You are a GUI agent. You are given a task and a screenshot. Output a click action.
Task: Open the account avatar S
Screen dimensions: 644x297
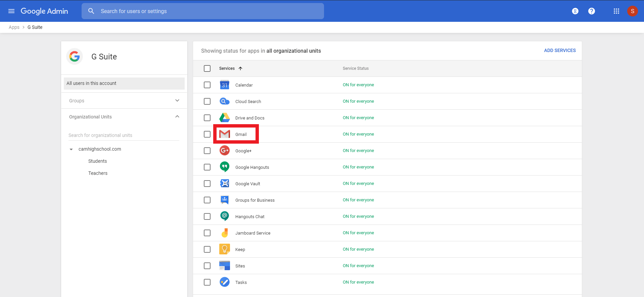633,11
